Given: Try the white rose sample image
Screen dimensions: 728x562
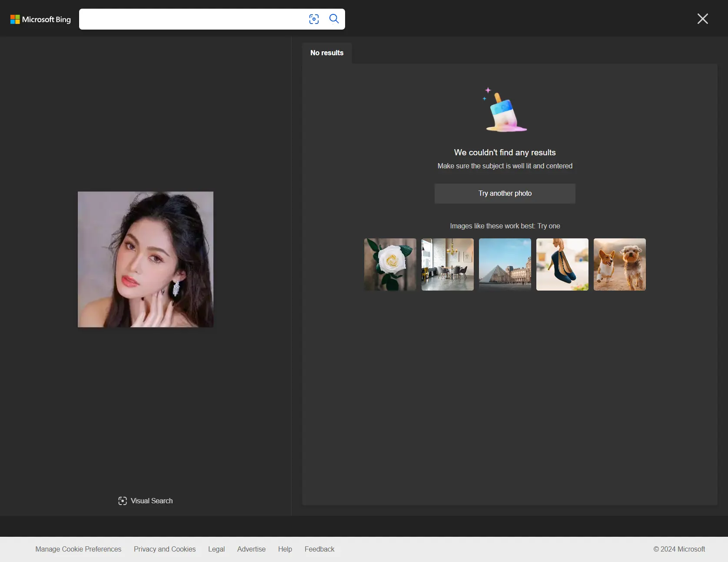Looking at the screenshot, I should tap(390, 264).
